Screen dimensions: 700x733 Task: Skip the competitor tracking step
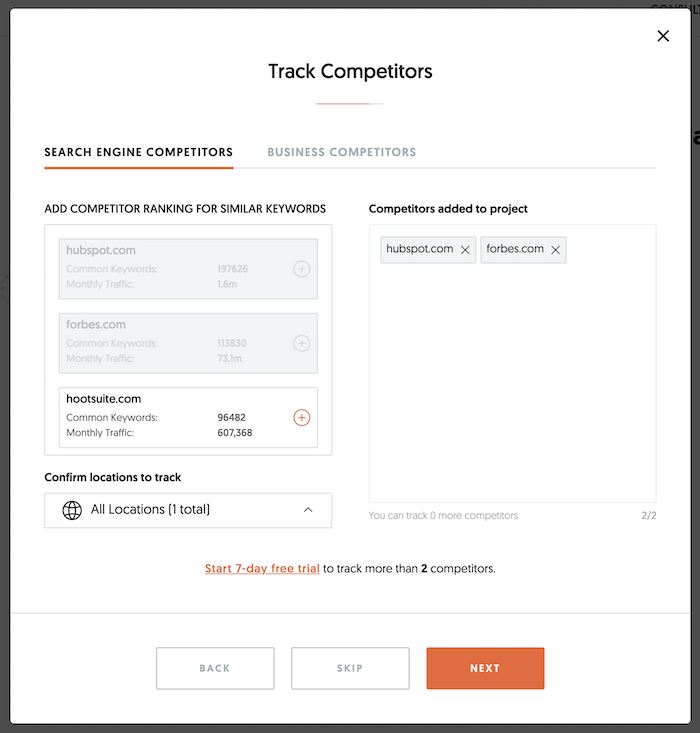(x=350, y=668)
